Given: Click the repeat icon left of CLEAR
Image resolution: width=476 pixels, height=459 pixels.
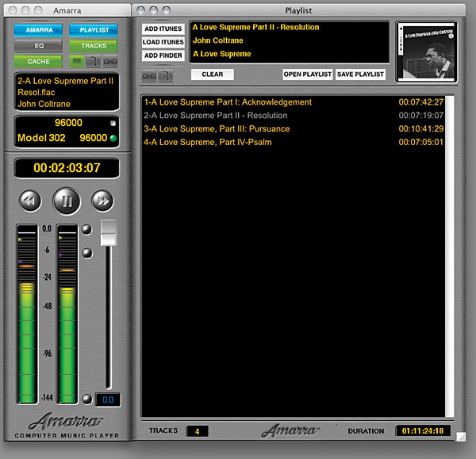Looking at the screenshot, I should point(165,75).
